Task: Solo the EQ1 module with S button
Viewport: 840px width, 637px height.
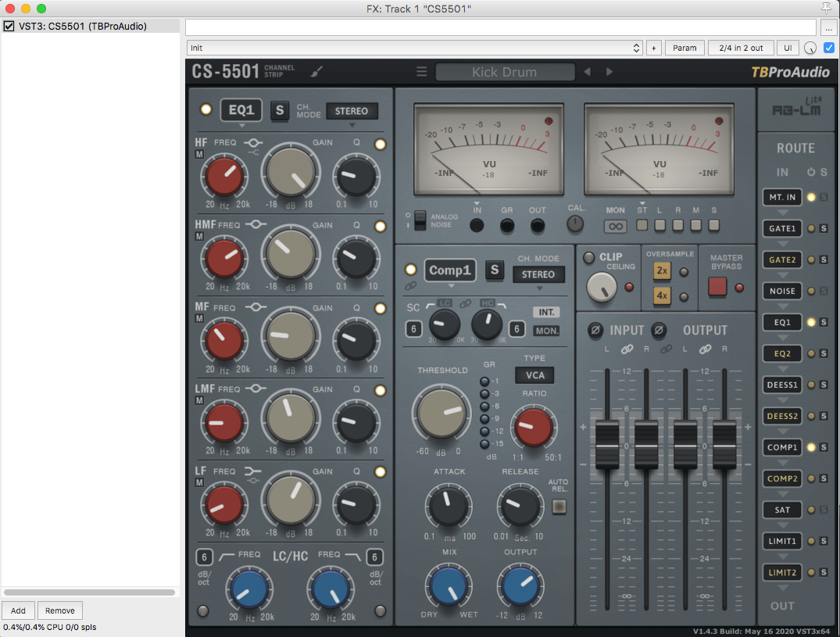Action: (279, 110)
